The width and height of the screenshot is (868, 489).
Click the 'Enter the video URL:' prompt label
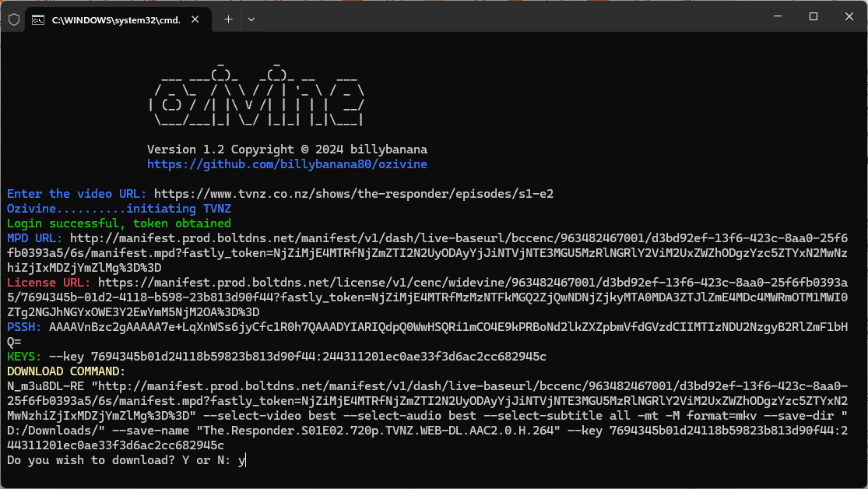pyautogui.click(x=76, y=194)
